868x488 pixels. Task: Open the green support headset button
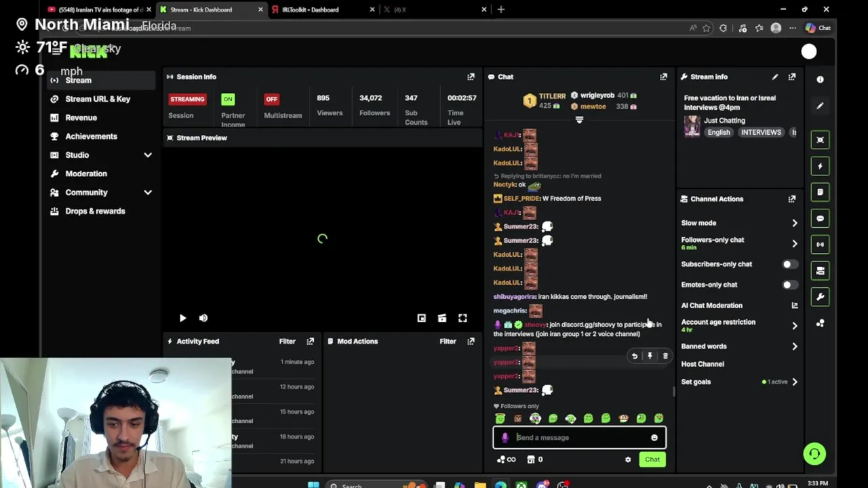click(814, 453)
